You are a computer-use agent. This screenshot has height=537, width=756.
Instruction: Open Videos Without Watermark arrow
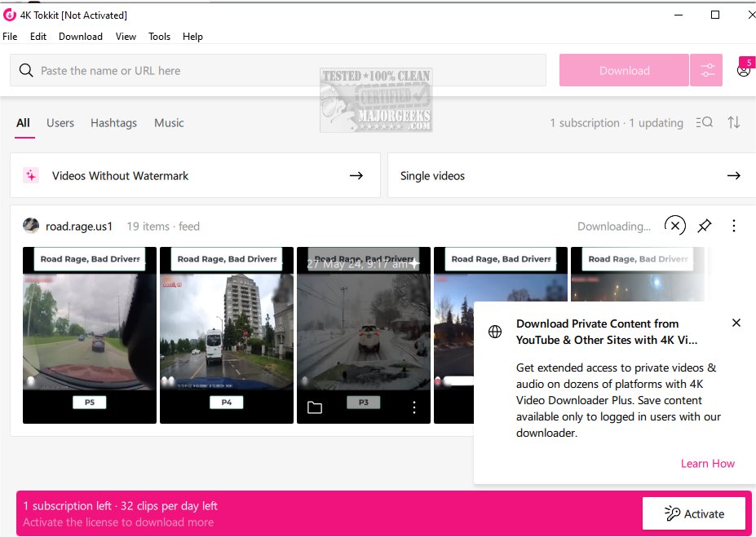[x=356, y=176]
